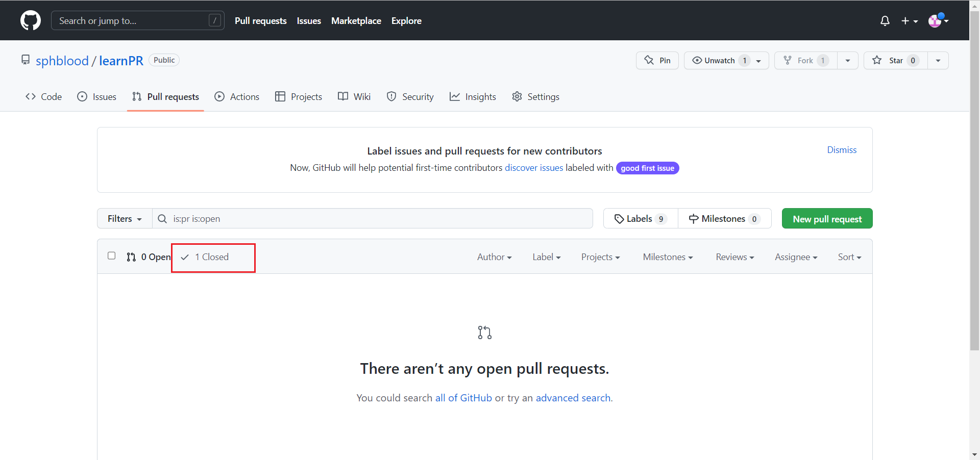Switch to the Actions tab

pyautogui.click(x=237, y=96)
